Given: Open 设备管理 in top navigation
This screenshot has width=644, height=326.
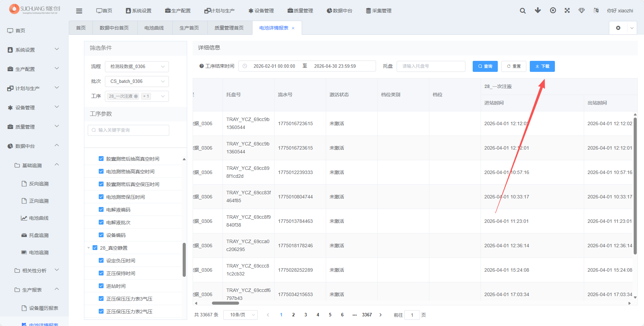Looking at the screenshot, I should (261, 11).
